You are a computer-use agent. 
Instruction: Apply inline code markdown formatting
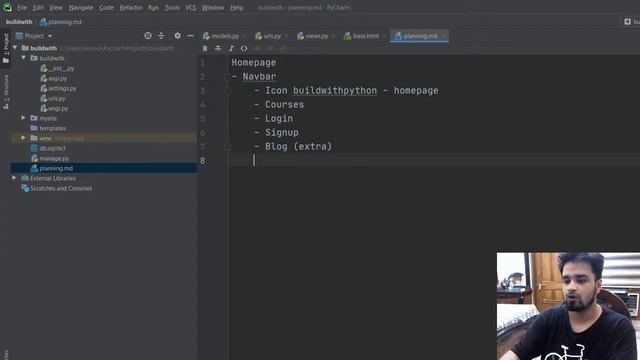244,49
